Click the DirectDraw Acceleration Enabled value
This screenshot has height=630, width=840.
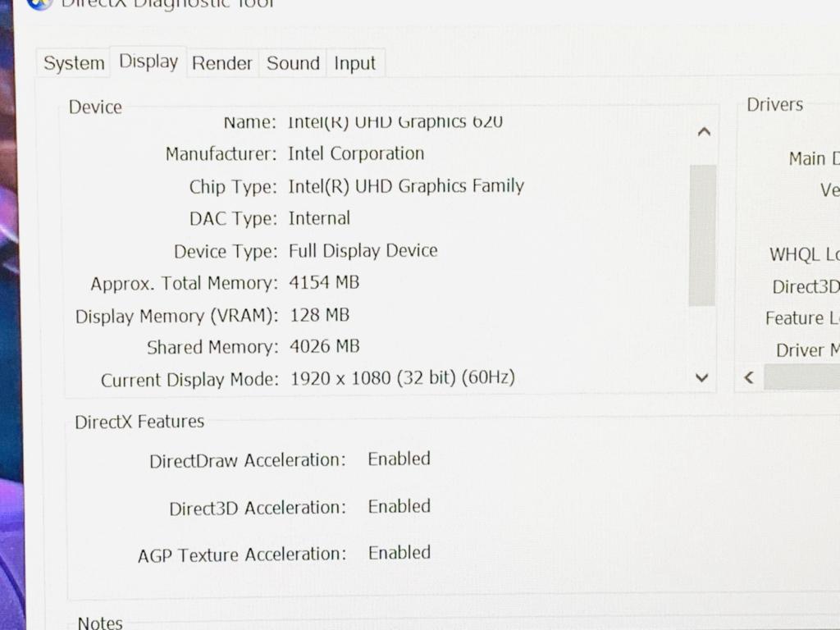399,459
